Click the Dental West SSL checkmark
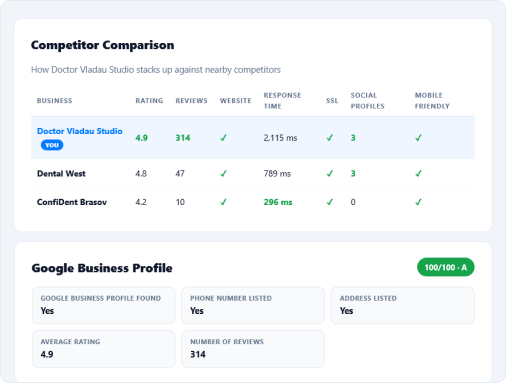The width and height of the screenshot is (506, 383). click(330, 173)
